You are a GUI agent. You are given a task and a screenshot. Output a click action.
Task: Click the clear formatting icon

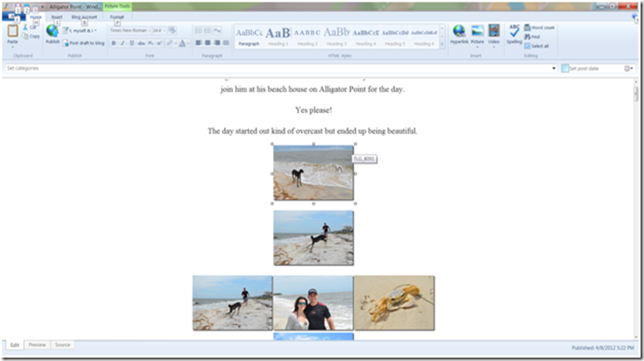click(172, 30)
